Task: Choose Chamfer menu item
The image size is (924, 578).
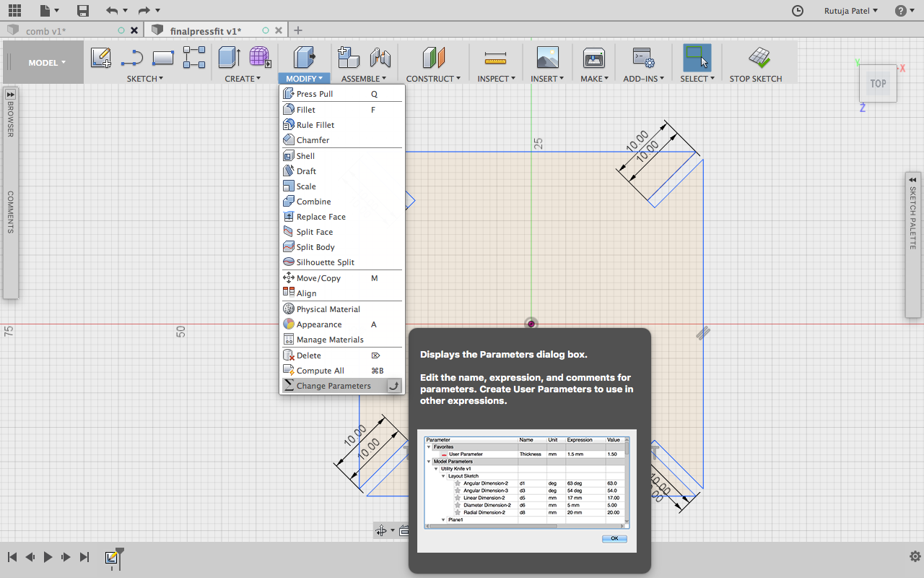Action: [342, 140]
